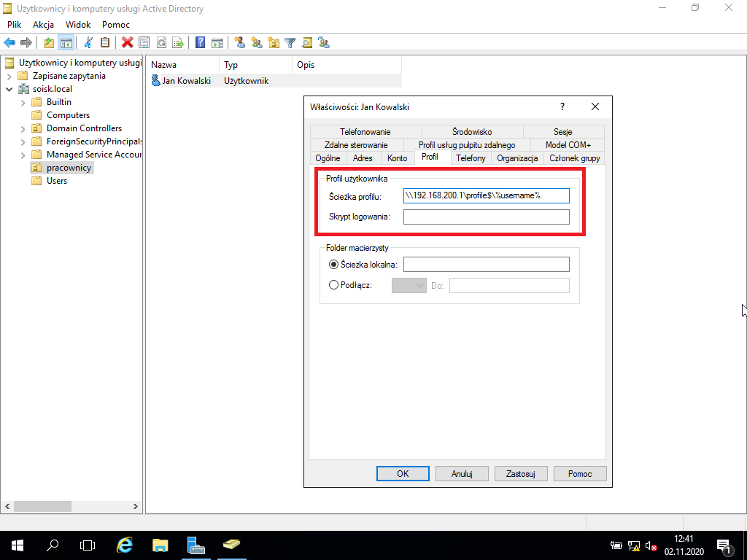Click the Filter funnel icon
Viewport: 747px width, 560px height.
[x=290, y=43]
